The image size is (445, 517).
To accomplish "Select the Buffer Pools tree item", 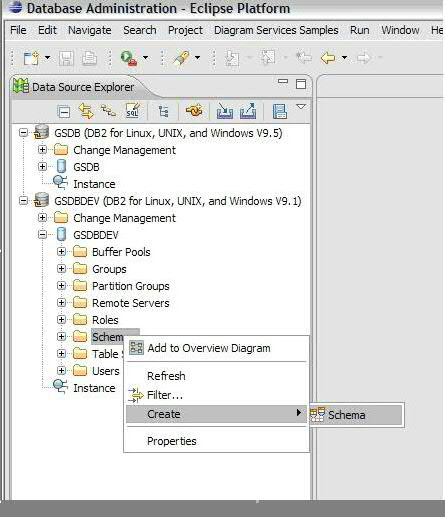I will [x=121, y=252].
